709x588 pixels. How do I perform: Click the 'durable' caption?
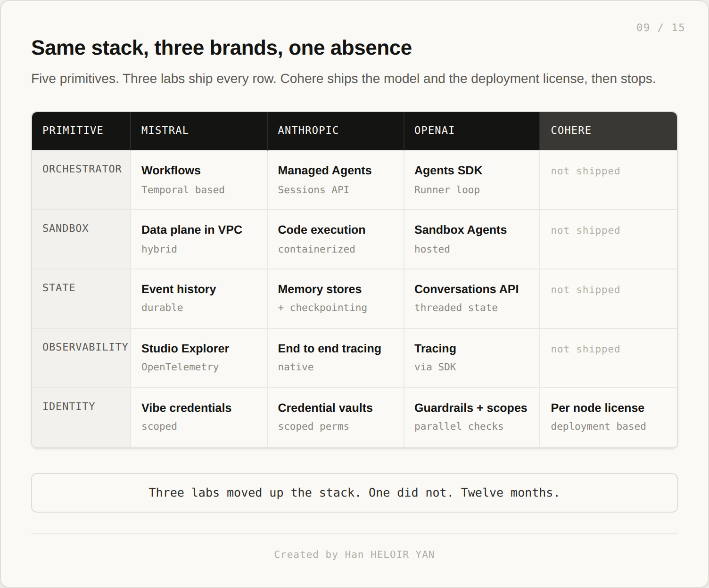(162, 308)
